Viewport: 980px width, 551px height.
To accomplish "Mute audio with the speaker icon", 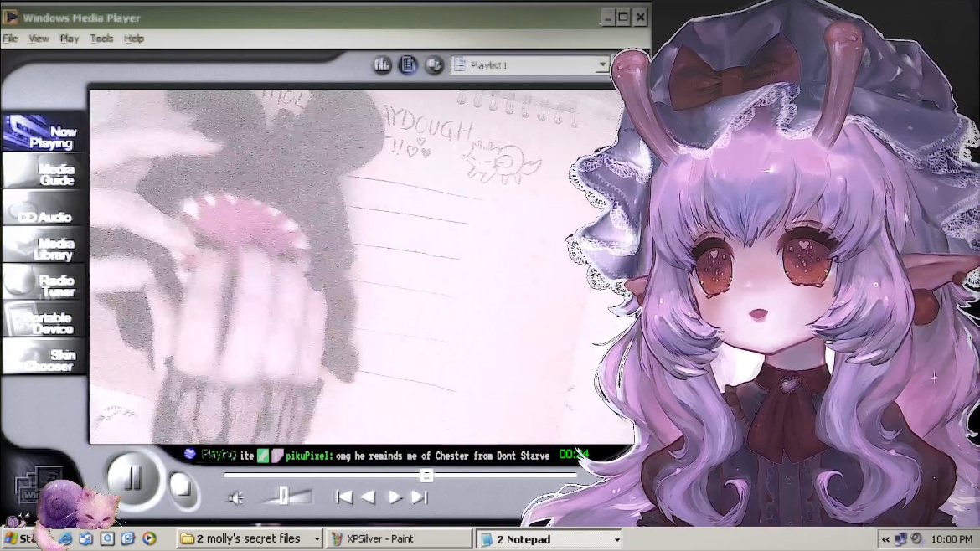I will point(235,498).
